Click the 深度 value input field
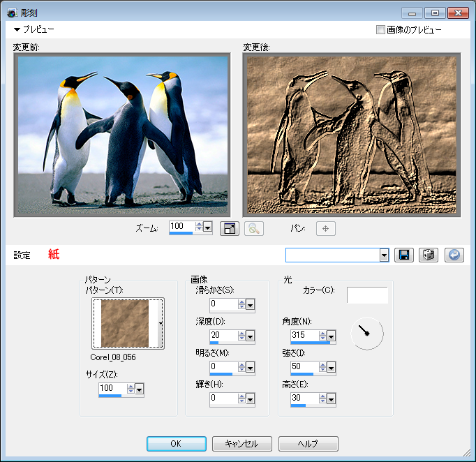Screen dimensions: 476x462 (223, 335)
